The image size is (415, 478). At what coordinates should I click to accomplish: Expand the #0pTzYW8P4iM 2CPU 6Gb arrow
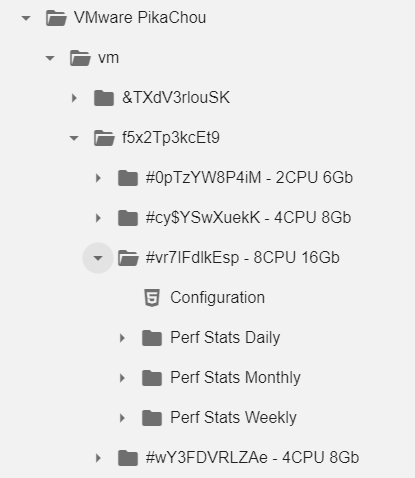[98, 178]
